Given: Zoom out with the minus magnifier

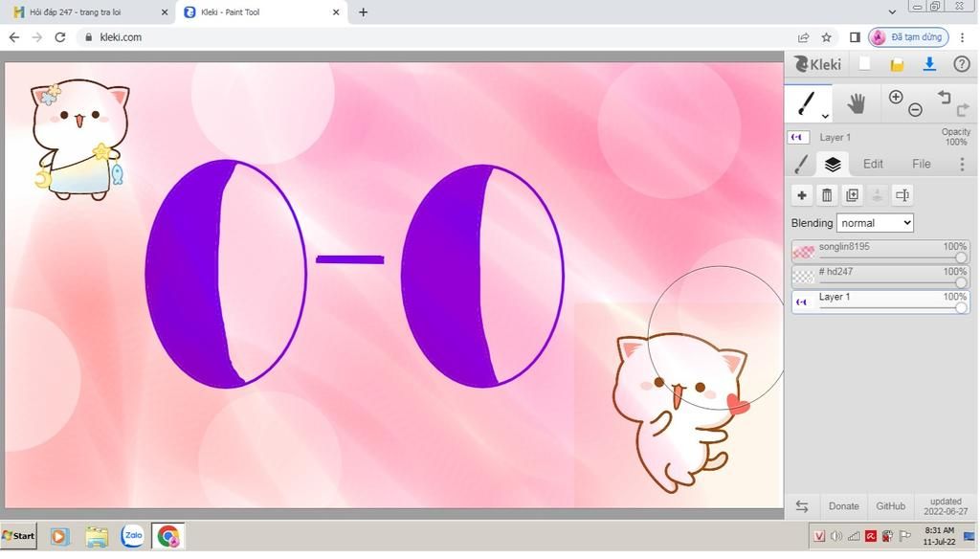Looking at the screenshot, I should pos(915,110).
